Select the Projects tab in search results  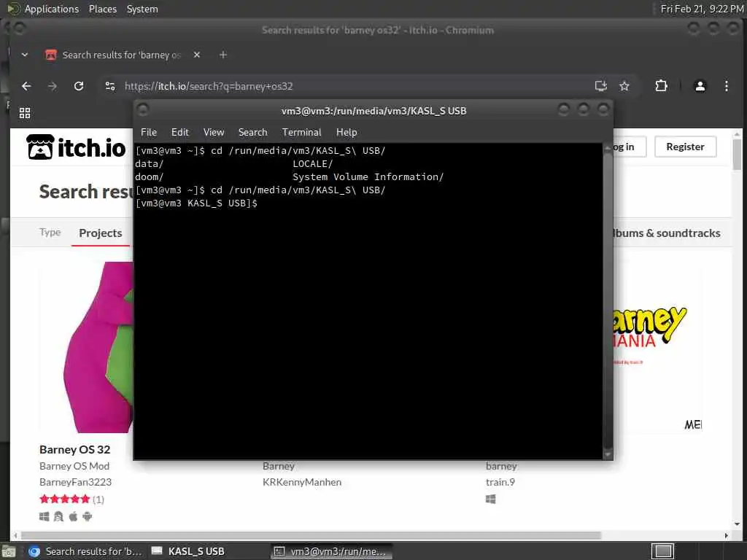pyautogui.click(x=101, y=233)
